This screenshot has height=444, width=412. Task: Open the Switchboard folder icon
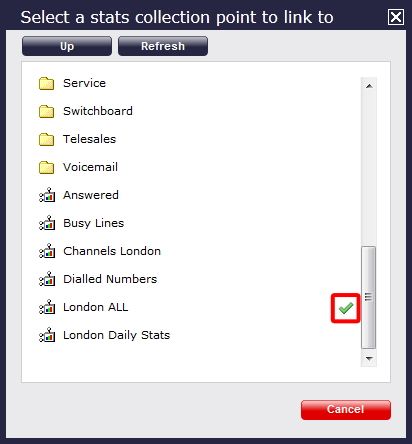[x=47, y=111]
